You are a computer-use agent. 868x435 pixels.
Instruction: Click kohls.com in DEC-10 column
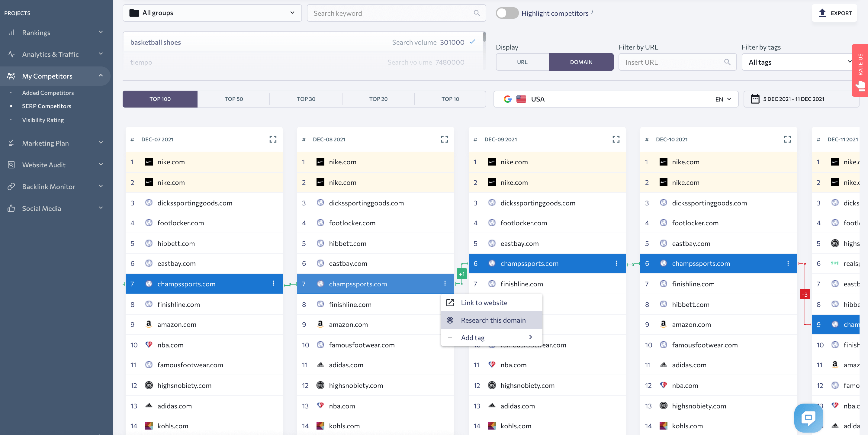[687, 426]
